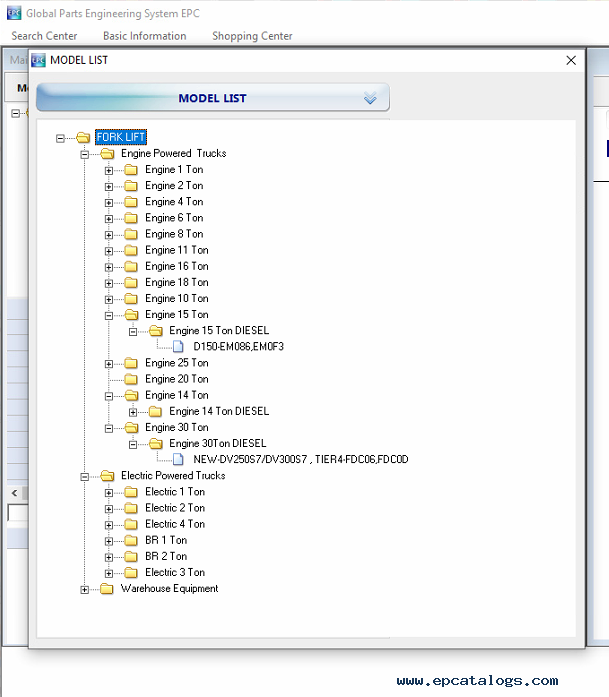This screenshot has height=697, width=609.
Task: Open the Search Center menu
Action: (x=44, y=36)
